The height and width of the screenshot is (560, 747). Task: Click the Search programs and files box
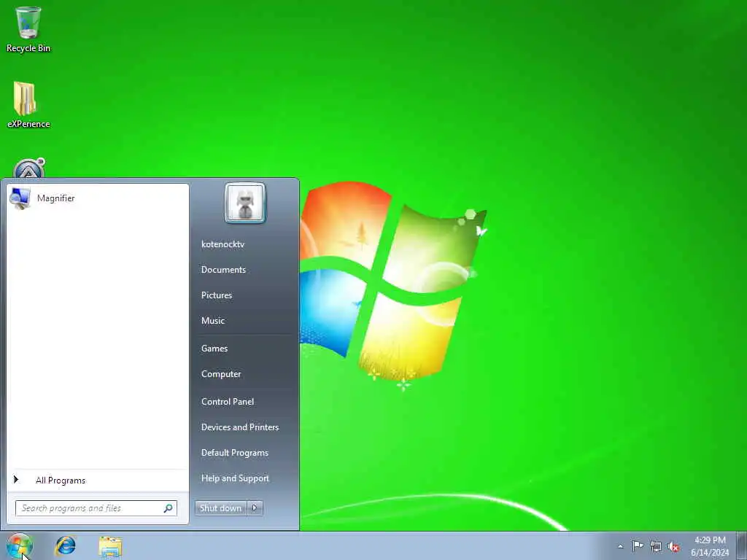pyautogui.click(x=96, y=508)
